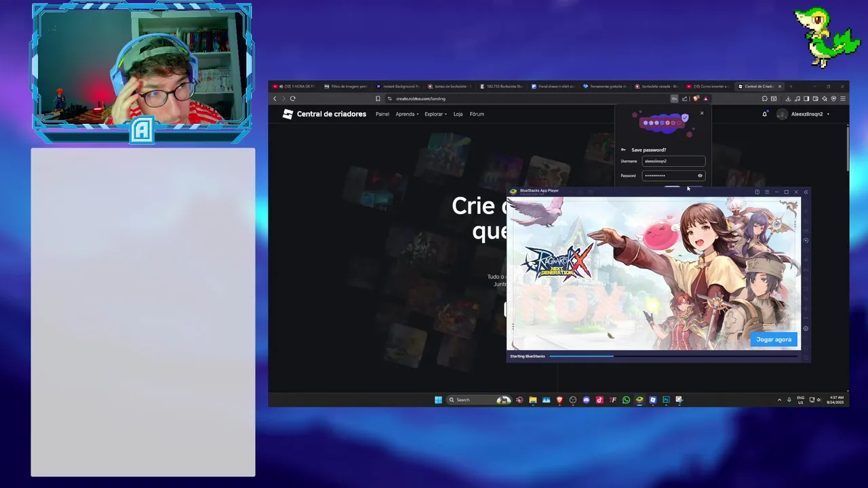This screenshot has height=488, width=868.
Task: Open Brave browser from the taskbar
Action: 559,400
